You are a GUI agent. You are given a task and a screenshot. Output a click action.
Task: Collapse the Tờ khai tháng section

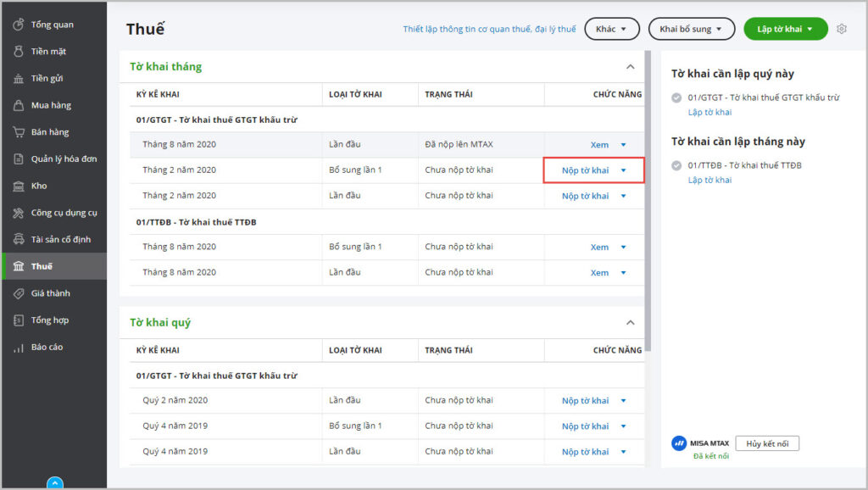click(x=630, y=67)
